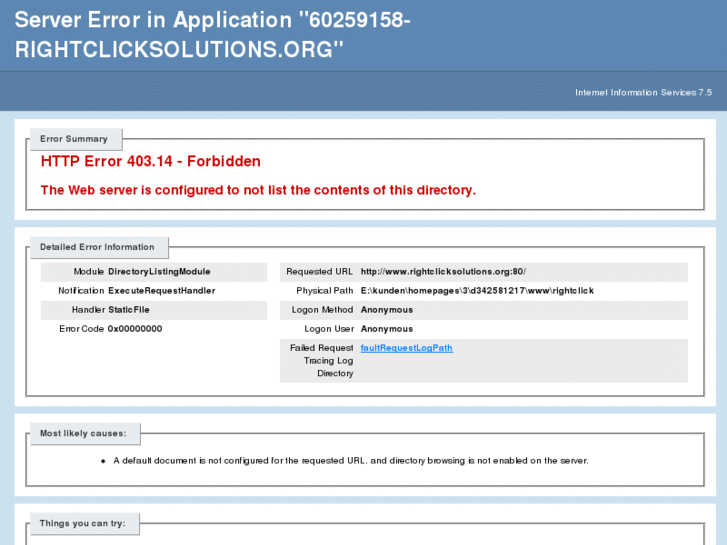Select the Detailed Error Information section label
This screenshot has width=727, height=545.
97,247
